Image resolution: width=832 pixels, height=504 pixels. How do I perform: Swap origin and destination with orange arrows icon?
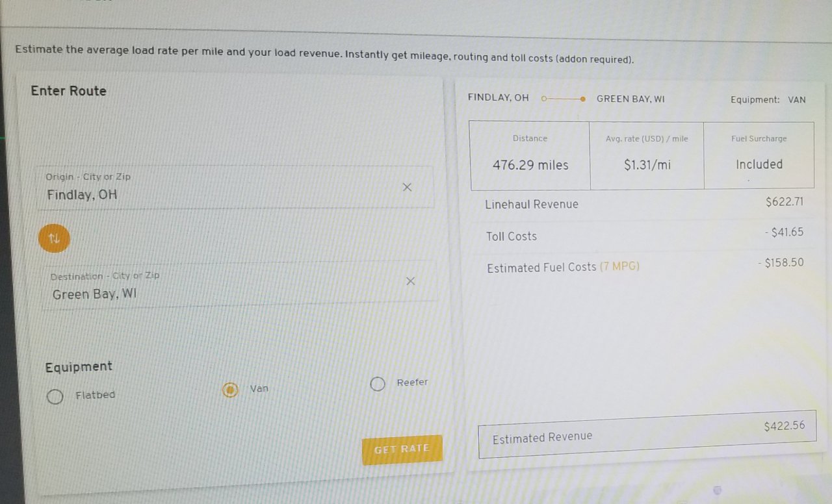click(54, 238)
